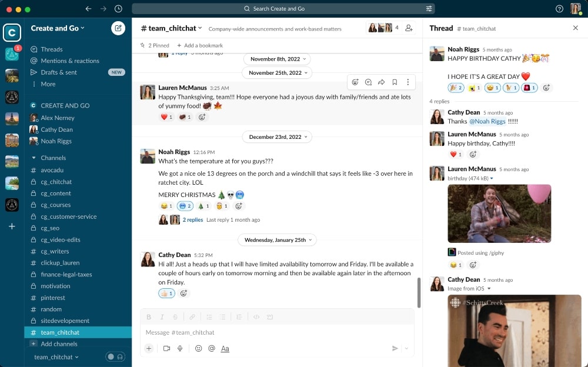The width and height of the screenshot is (588, 367).
Task: Record audio with the microphone icon
Action: click(x=181, y=348)
